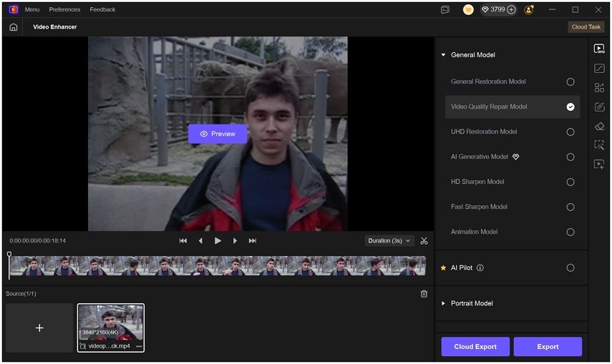The image size is (612, 364).
Task: Jump to start of video
Action: coord(183,241)
